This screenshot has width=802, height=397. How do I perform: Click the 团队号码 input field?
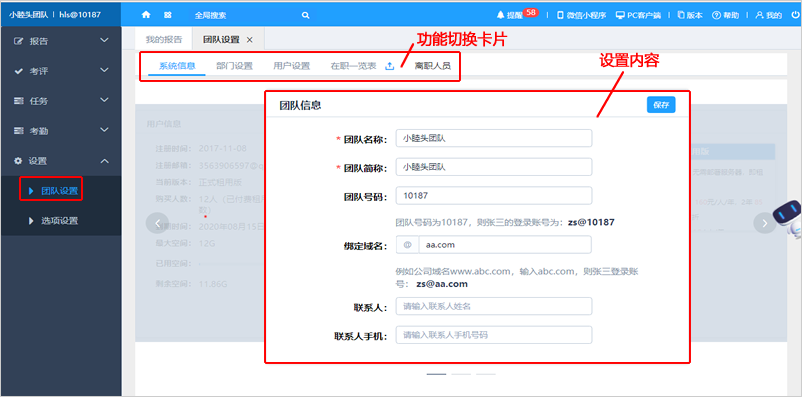494,195
